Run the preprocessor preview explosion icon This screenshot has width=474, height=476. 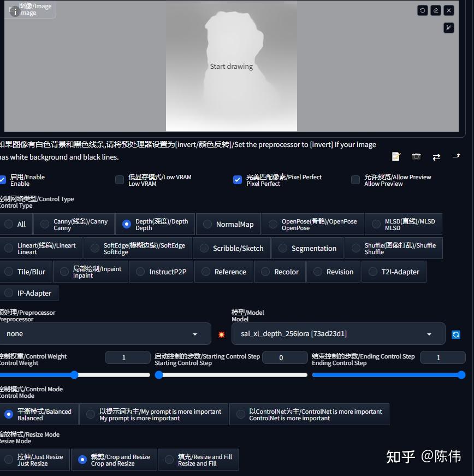(221, 334)
